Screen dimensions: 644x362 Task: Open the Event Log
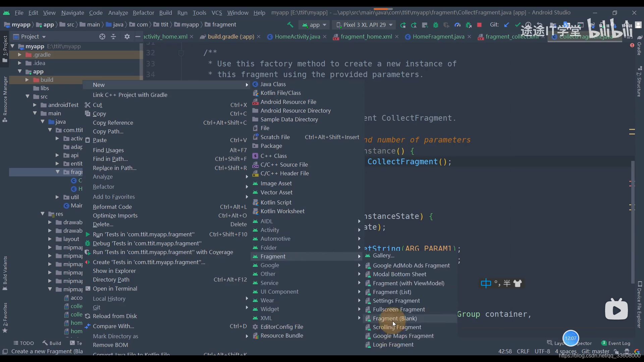coord(616,343)
